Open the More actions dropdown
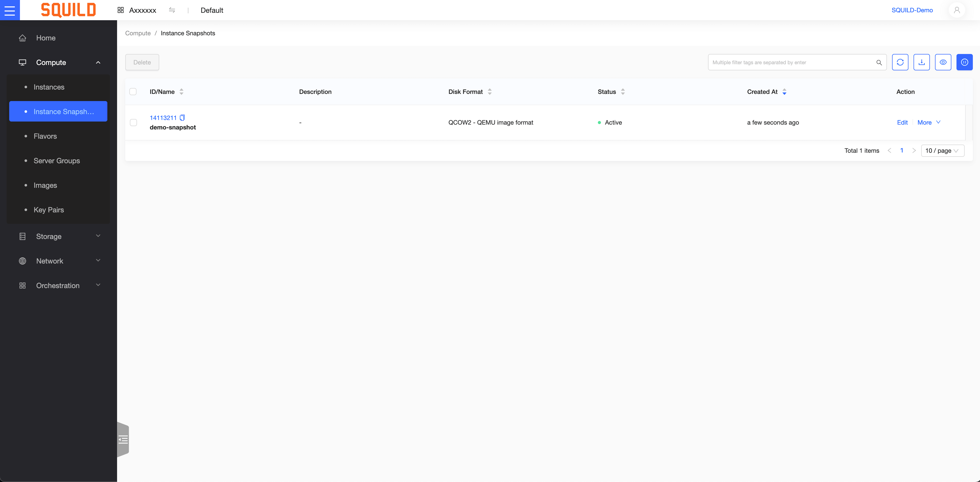The width and height of the screenshot is (980, 482). click(928, 122)
